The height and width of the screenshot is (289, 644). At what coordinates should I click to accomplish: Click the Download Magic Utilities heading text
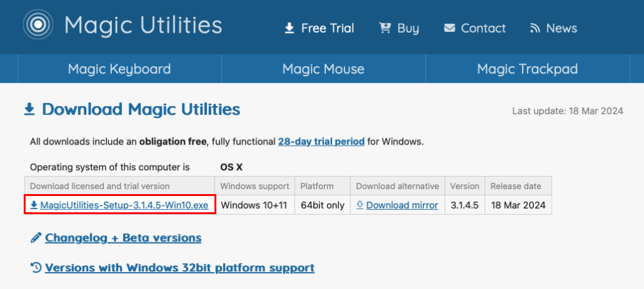141,110
